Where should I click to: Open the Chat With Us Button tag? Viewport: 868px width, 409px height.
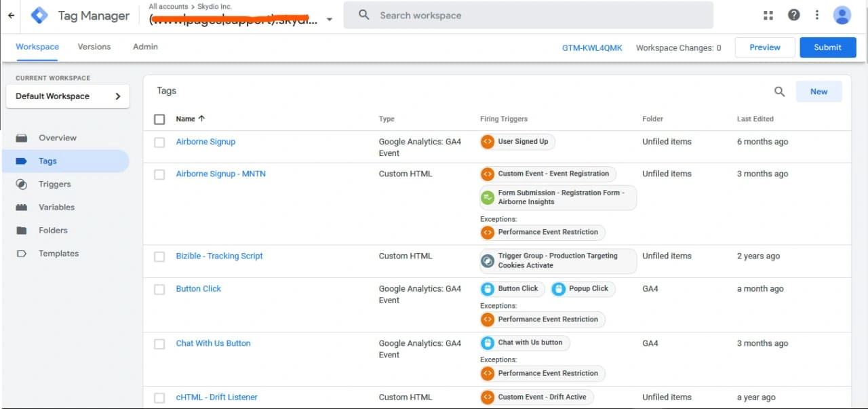(x=214, y=343)
